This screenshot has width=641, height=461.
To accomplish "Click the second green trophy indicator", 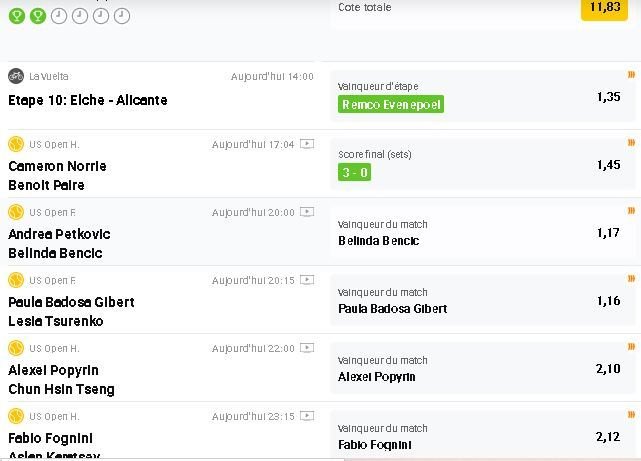I will pos(38,16).
